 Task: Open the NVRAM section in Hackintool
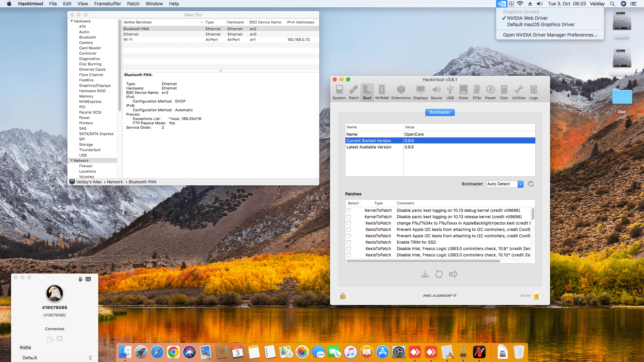[382, 92]
